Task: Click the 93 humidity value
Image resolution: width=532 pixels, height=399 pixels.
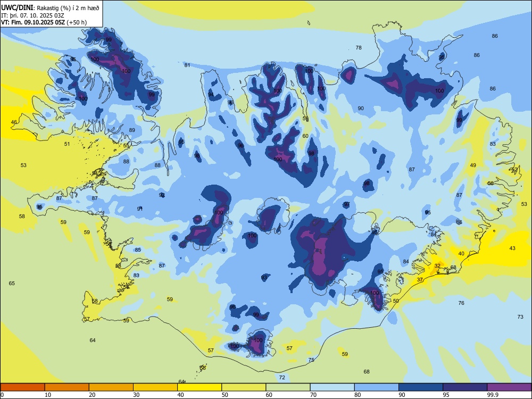Action: click(264, 278)
